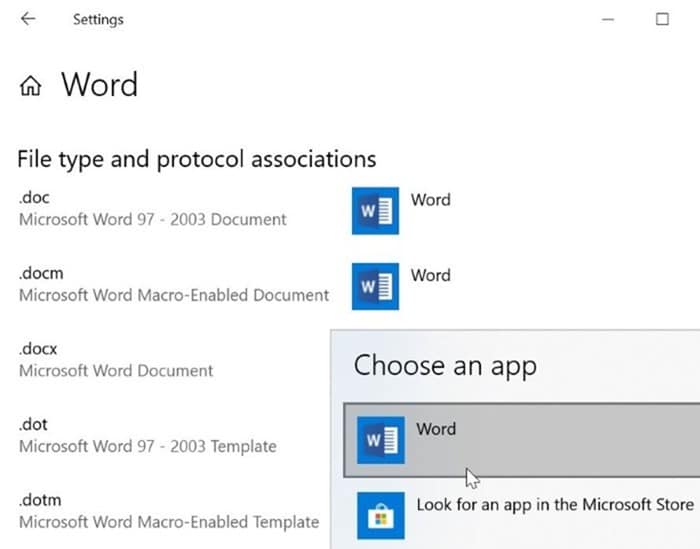
Task: Select the .docm file extension text
Action: tap(41, 273)
